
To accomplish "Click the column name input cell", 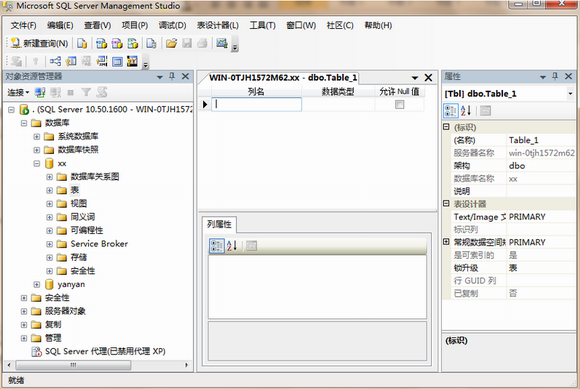I will 256,104.
